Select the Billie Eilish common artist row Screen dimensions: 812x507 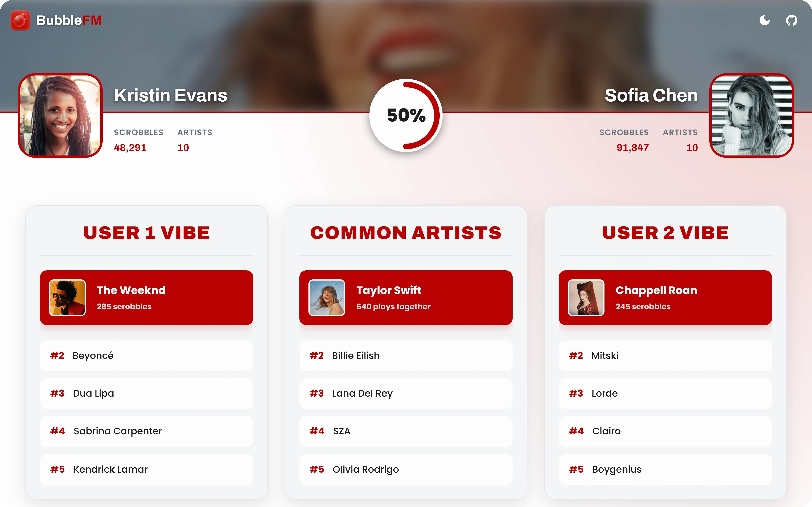coord(406,356)
